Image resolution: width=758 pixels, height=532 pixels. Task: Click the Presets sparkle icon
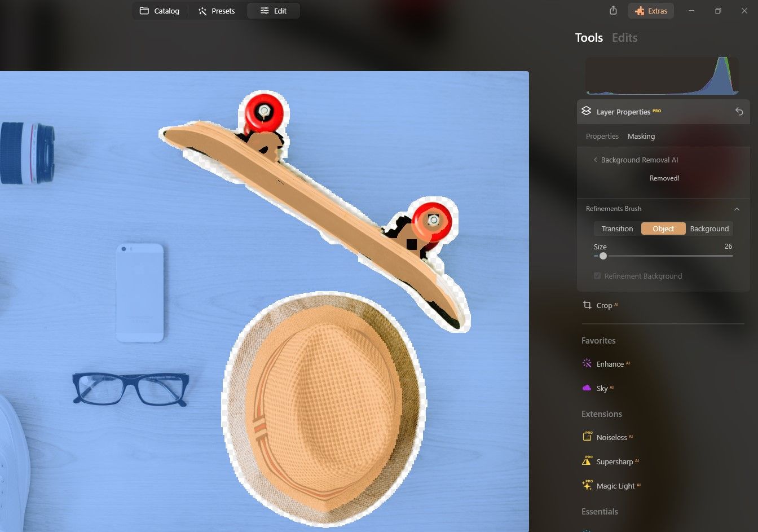click(x=202, y=11)
